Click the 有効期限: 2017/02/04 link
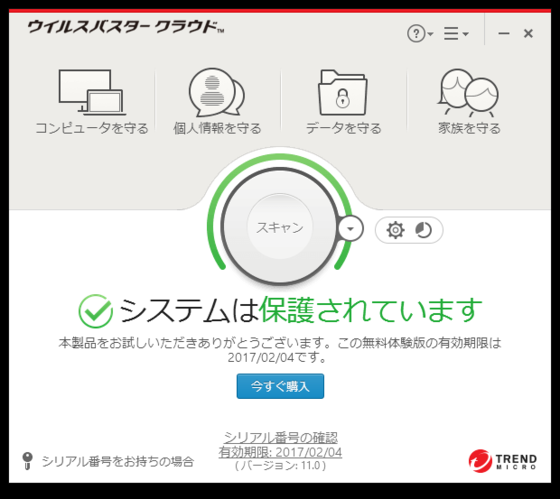This screenshot has width=560, height=499. [280, 452]
